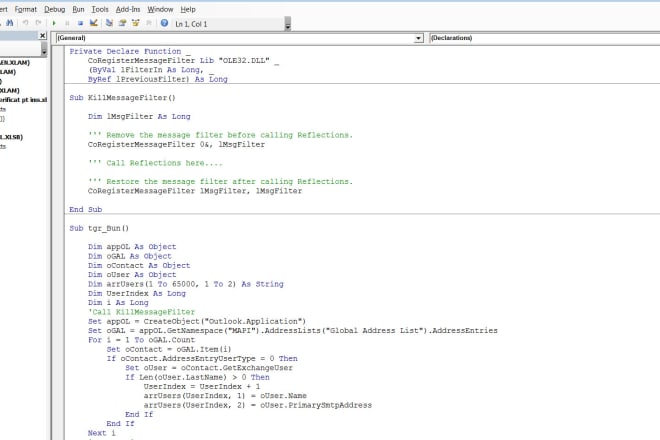Click the Ln 1, Col 1 position indicator

pos(191,24)
